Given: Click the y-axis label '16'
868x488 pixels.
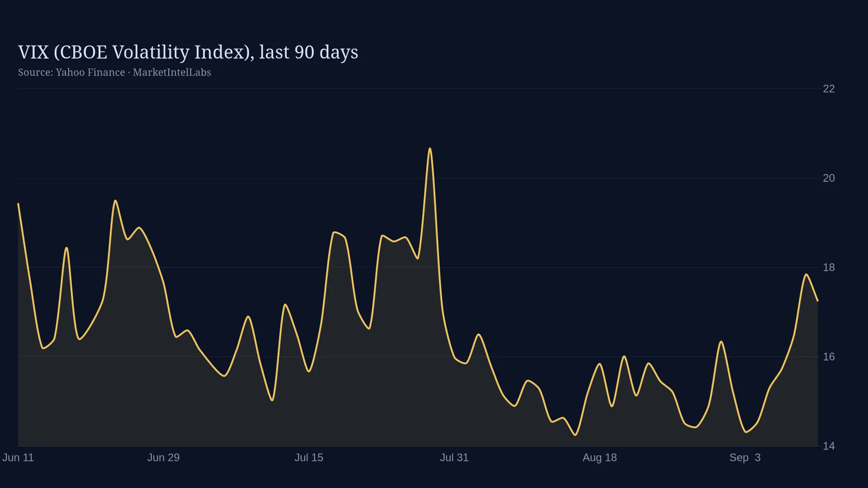Looking at the screenshot, I should pos(829,357).
